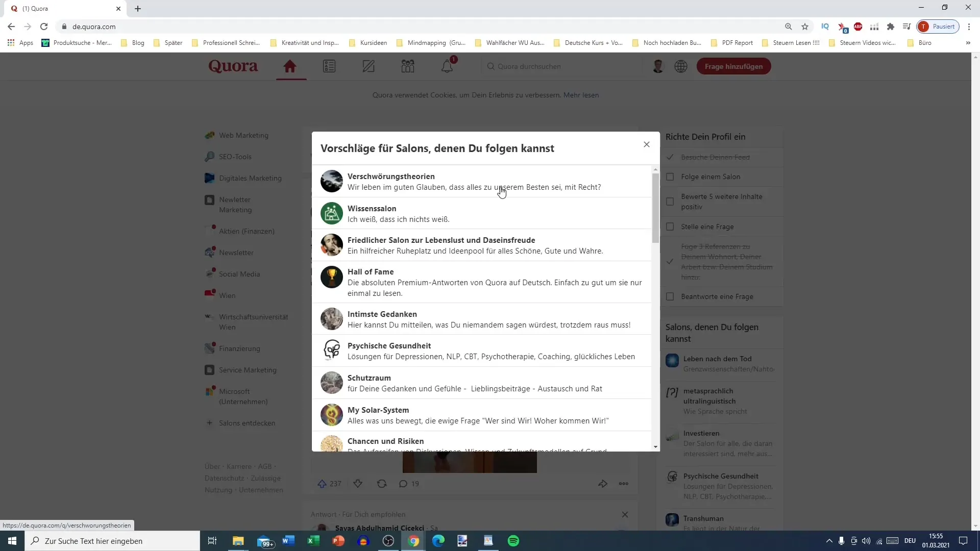Select Web Marketing in sidebar menu
The height and width of the screenshot is (551, 980).
244,135
